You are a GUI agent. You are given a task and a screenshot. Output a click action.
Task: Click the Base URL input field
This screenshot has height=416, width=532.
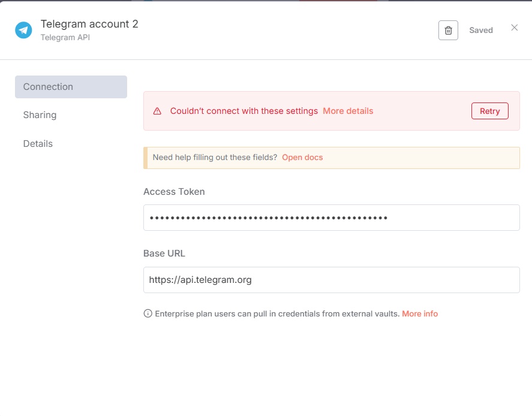[x=331, y=279]
